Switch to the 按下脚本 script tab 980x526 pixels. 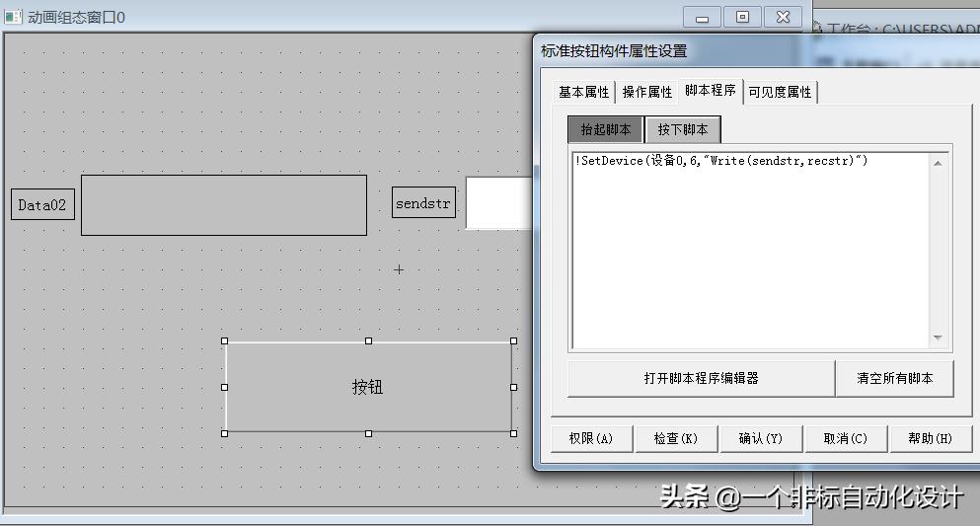pos(683,129)
